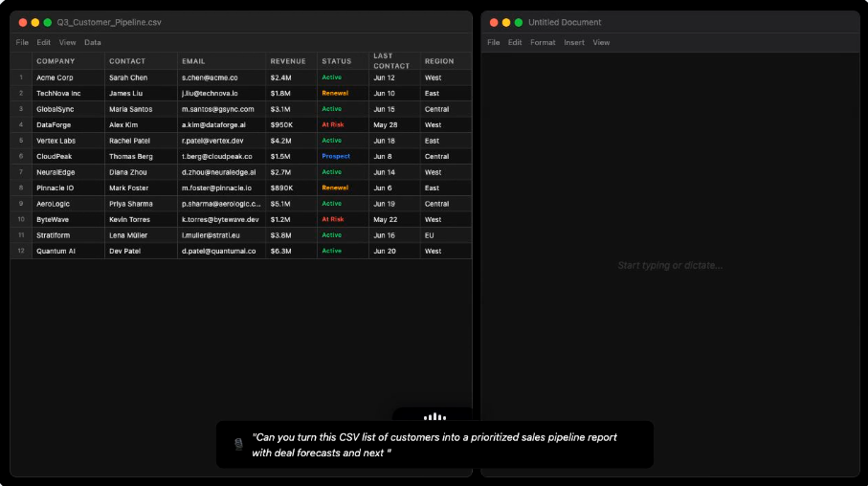Minimize the CSV window with yellow button
The image size is (868, 486).
pyautogui.click(x=34, y=22)
